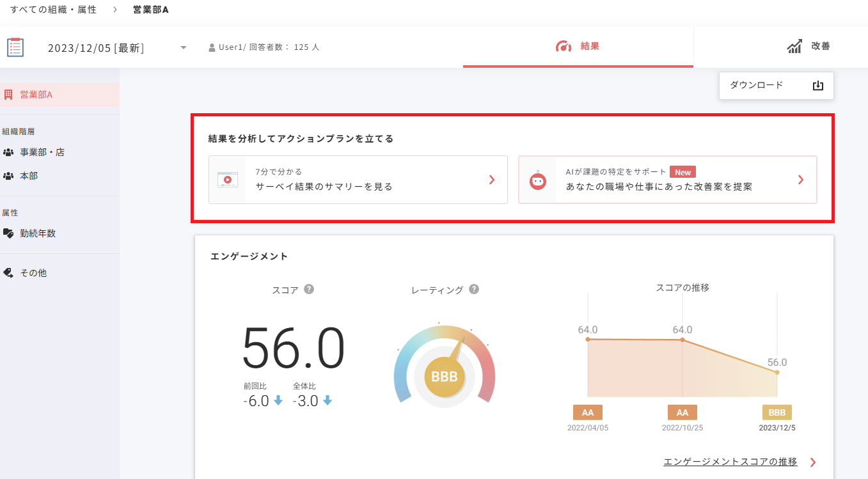Expand the survey summary chevron

(492, 180)
